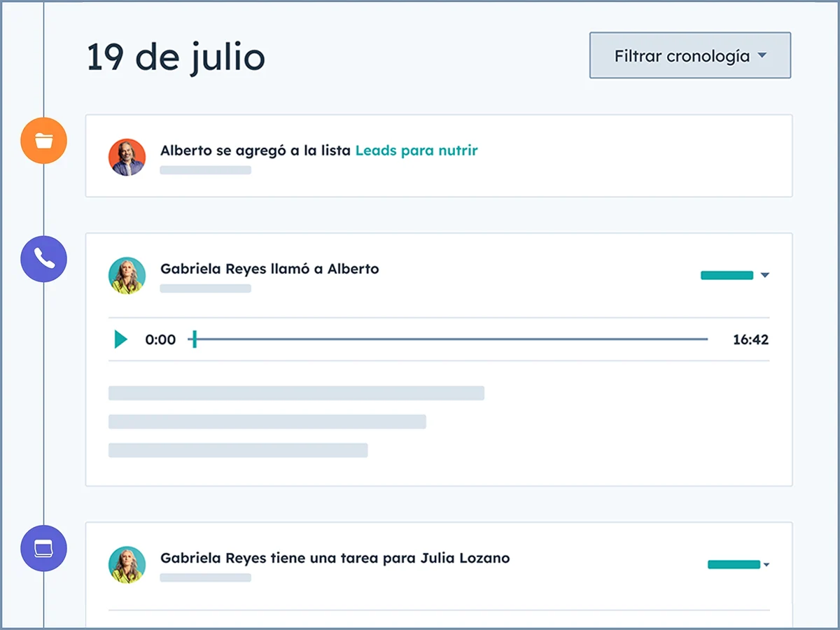Open the Leads para nutrir list link
The width and height of the screenshot is (840, 630).
416,150
